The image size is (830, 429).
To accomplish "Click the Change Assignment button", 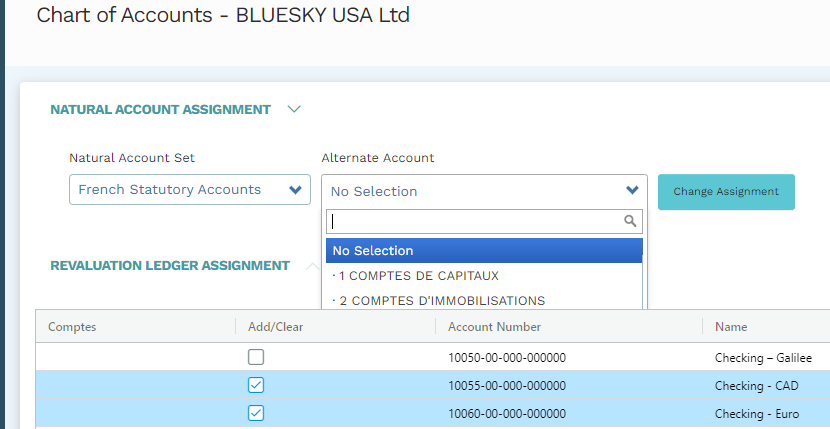I will click(x=725, y=192).
